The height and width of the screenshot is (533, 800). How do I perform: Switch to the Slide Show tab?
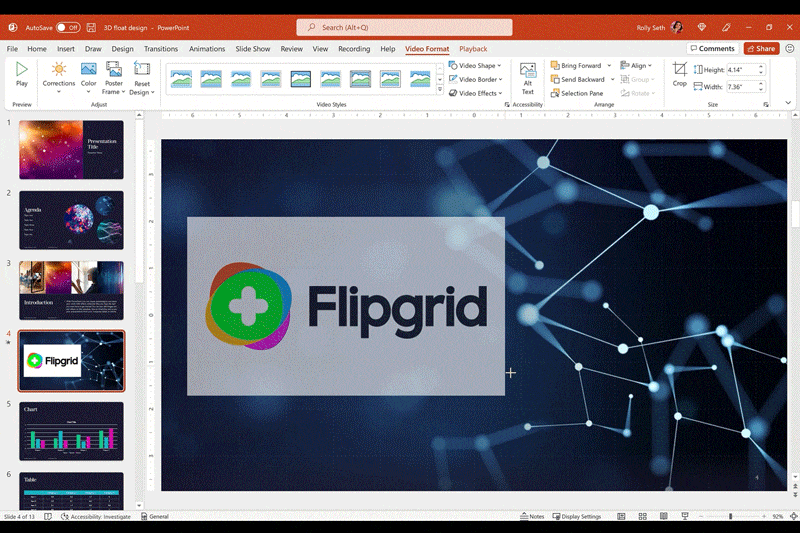pyautogui.click(x=253, y=48)
